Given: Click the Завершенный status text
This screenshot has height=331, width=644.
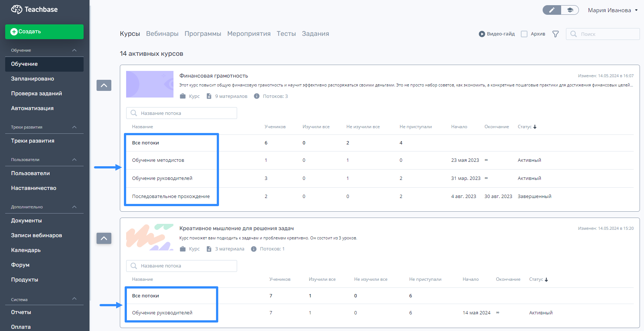Looking at the screenshot, I should point(535,197).
